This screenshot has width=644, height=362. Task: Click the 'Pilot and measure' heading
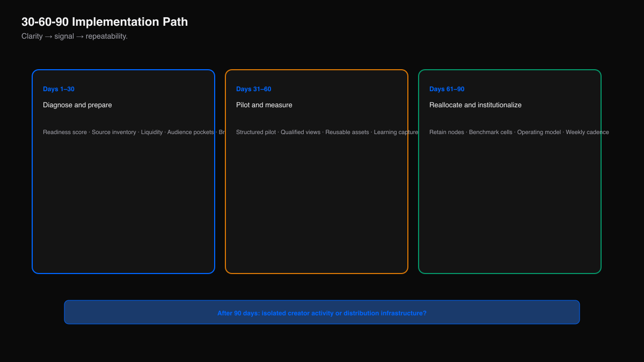264,105
